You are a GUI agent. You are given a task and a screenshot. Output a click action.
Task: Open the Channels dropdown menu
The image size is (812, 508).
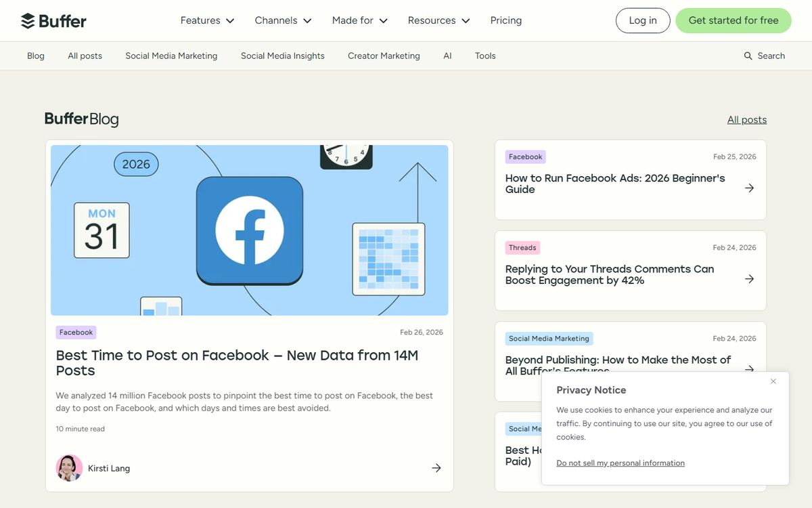point(283,21)
